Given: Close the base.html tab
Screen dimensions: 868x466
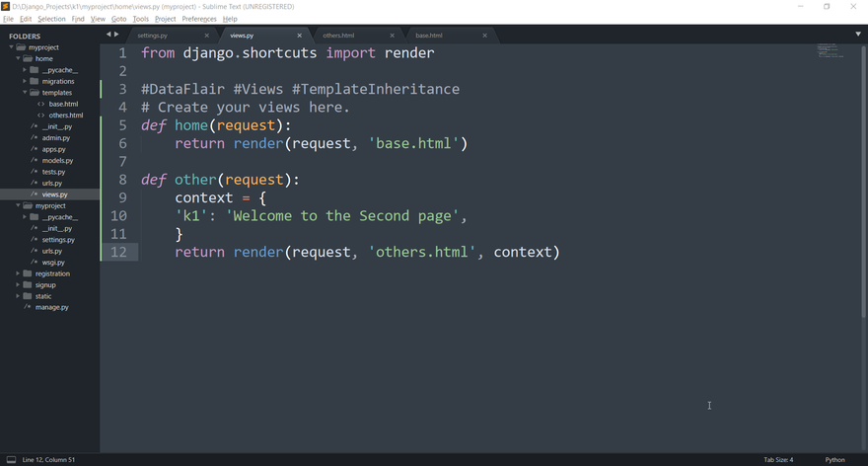Looking at the screenshot, I should (x=484, y=36).
